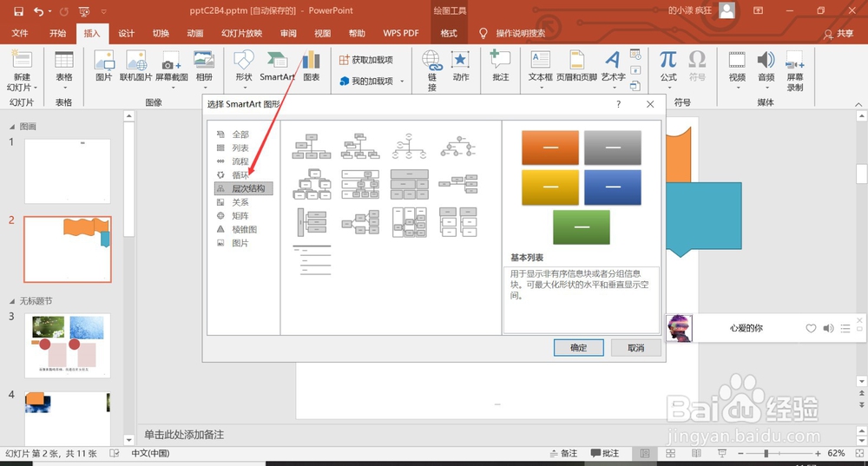
Task: Open the 文件 File tab
Action: (x=20, y=33)
